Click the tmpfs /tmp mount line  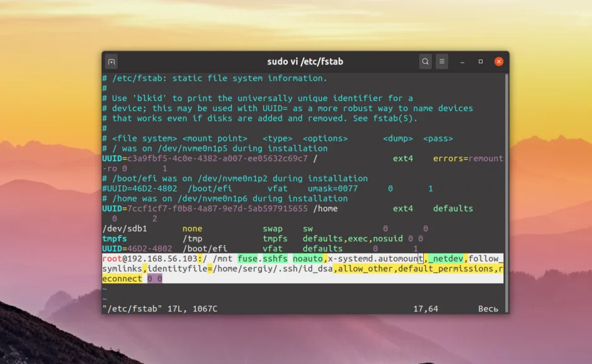coord(158,238)
